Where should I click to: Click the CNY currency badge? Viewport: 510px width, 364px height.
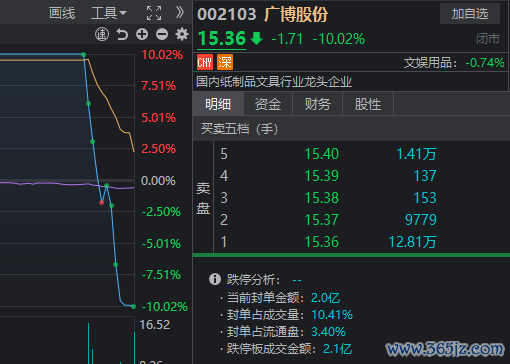205,62
